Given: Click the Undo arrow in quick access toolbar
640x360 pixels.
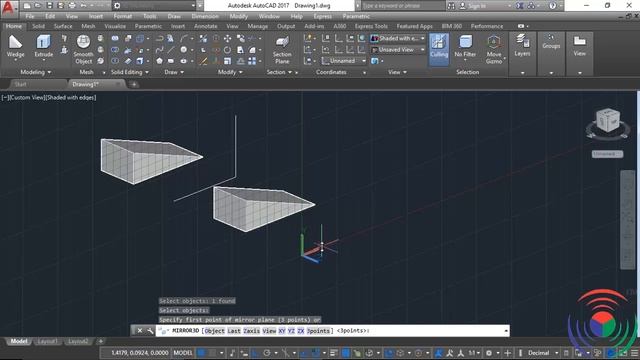Looking at the screenshot, I should [84, 6].
